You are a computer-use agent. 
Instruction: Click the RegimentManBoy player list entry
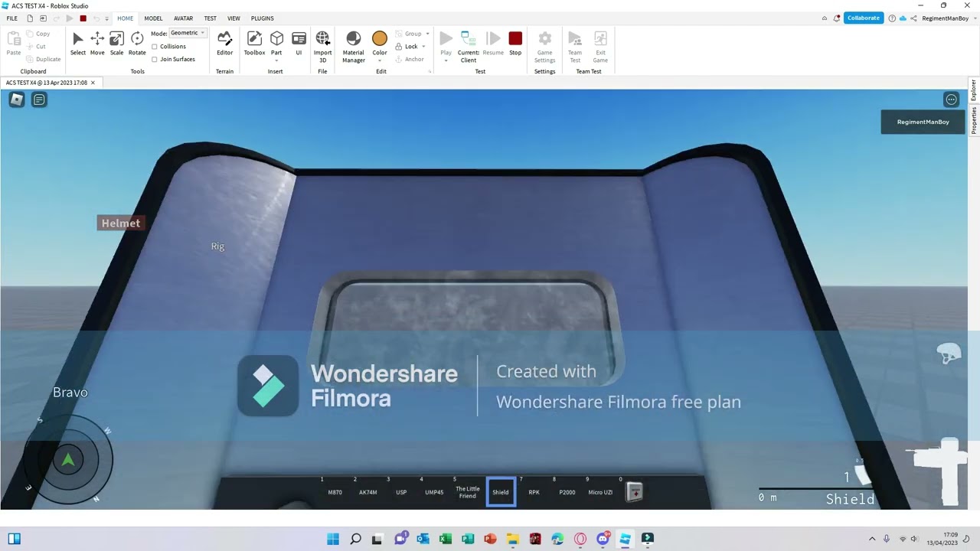click(x=923, y=122)
